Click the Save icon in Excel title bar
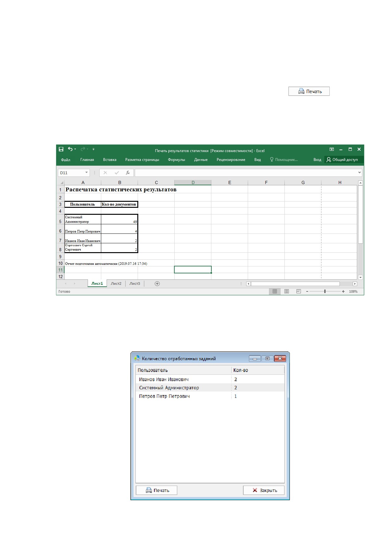392x555 pixels. tap(61, 149)
